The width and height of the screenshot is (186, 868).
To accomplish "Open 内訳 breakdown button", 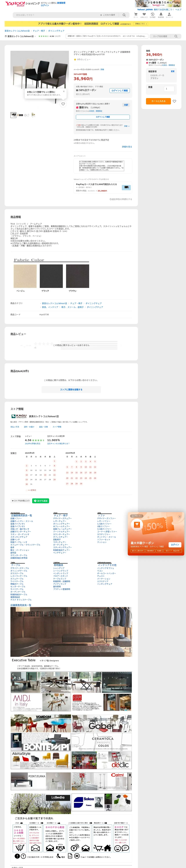I will pos(126,105).
